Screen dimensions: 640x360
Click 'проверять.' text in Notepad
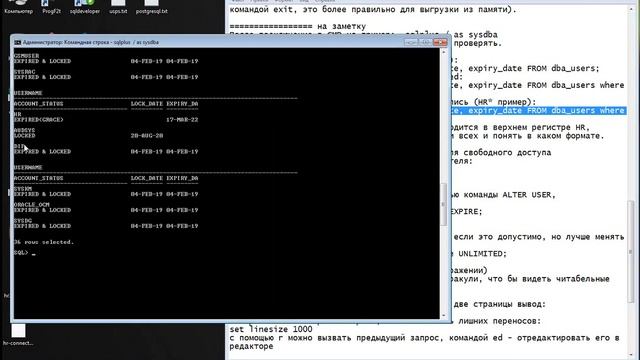coord(478,43)
